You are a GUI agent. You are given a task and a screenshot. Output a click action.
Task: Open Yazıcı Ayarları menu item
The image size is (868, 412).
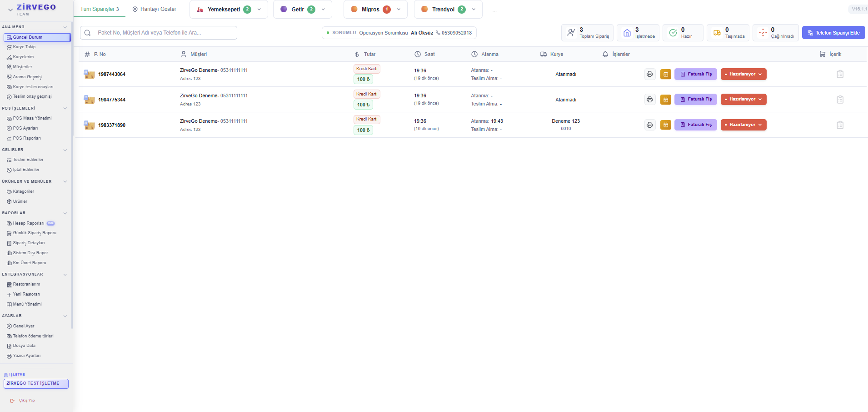(26, 356)
